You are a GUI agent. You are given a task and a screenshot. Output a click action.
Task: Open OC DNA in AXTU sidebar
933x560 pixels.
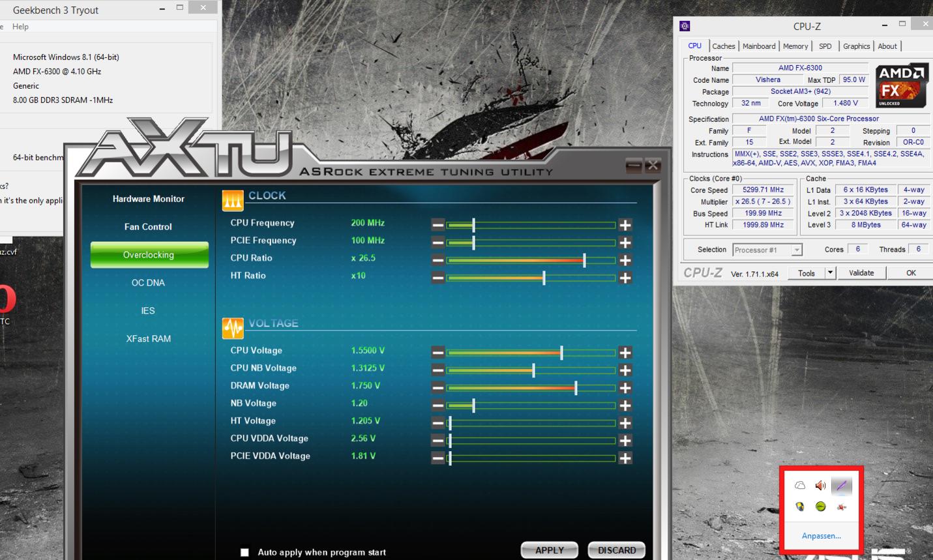tap(149, 283)
